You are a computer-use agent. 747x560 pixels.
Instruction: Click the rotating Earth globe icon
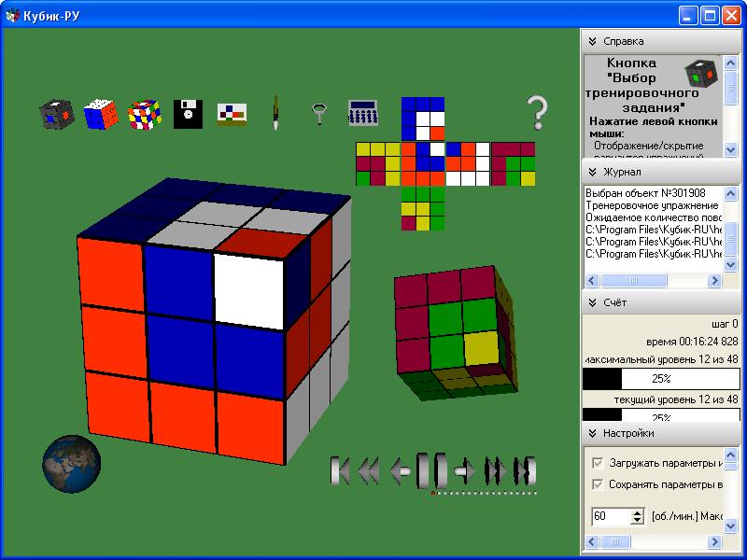tap(72, 463)
